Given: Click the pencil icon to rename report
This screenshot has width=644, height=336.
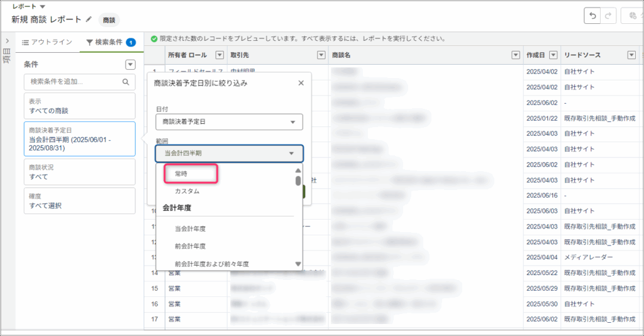Looking at the screenshot, I should (89, 20).
